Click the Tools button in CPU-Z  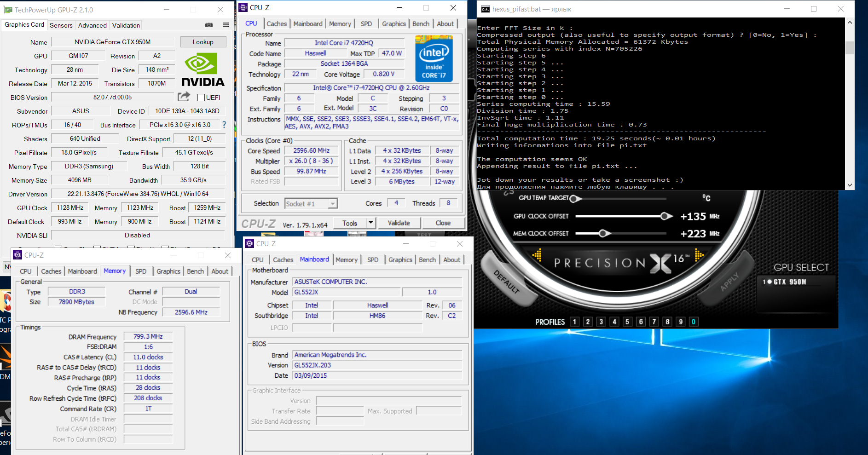tap(350, 223)
